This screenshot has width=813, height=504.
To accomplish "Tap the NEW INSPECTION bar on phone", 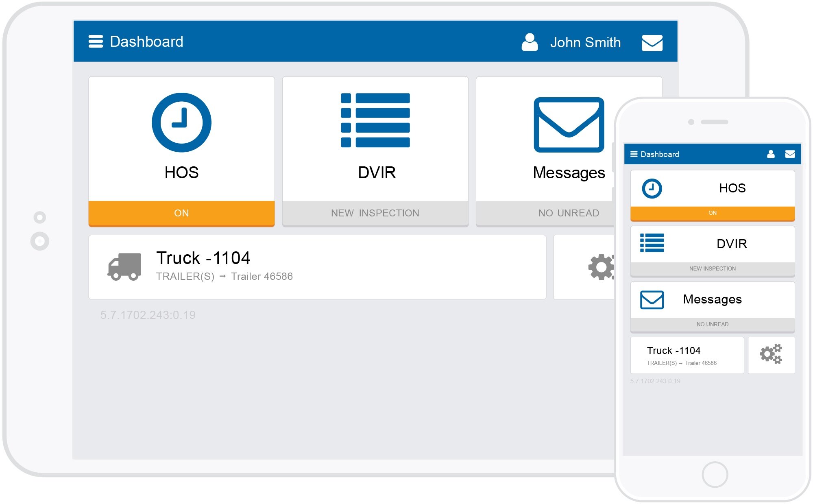I will (x=712, y=269).
